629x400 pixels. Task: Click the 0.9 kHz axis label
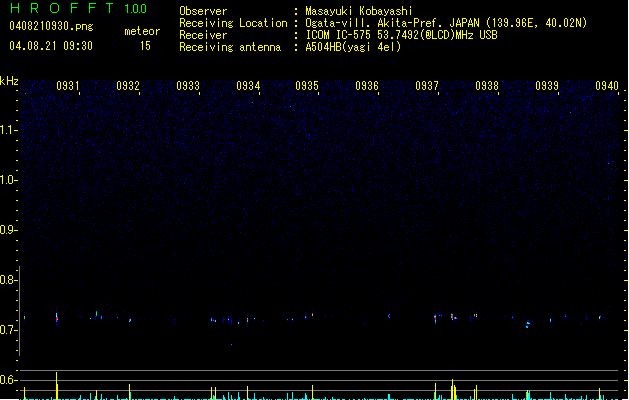[x=8, y=230]
